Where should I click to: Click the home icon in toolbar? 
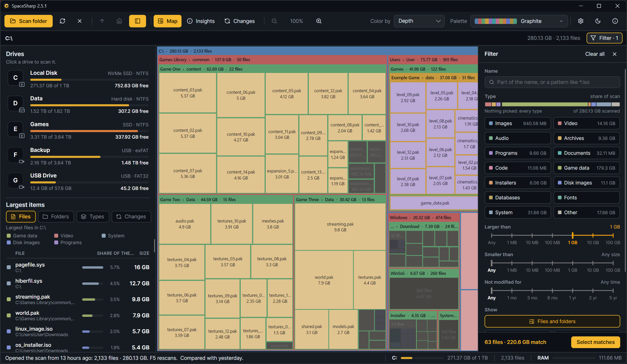coord(119,21)
